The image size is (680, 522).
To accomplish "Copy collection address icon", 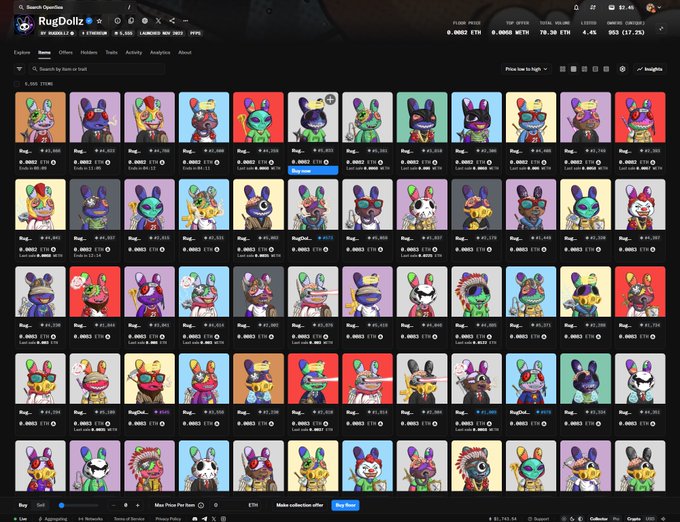I will pos(131,21).
